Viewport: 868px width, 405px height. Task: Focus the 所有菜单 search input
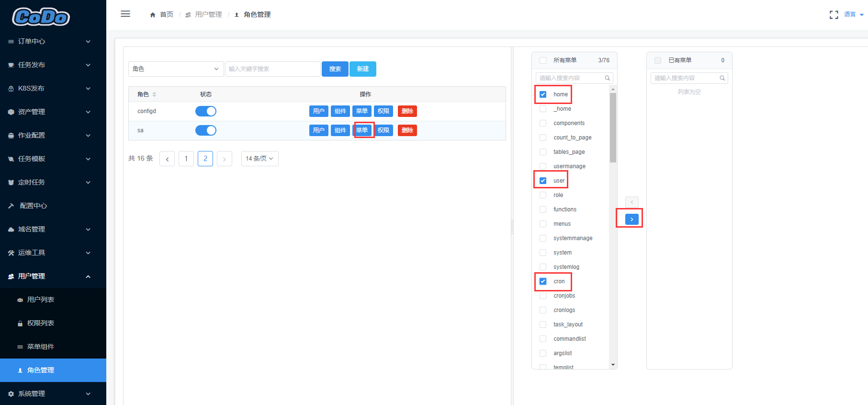575,78
